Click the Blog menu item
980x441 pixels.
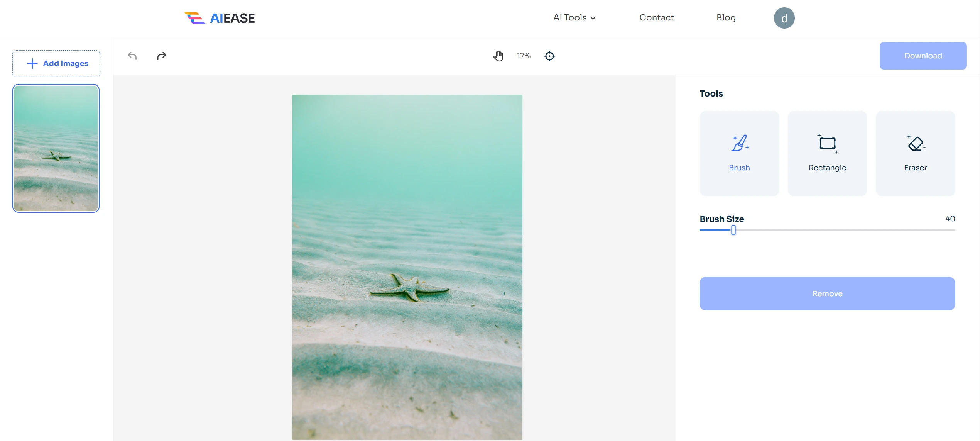click(726, 17)
